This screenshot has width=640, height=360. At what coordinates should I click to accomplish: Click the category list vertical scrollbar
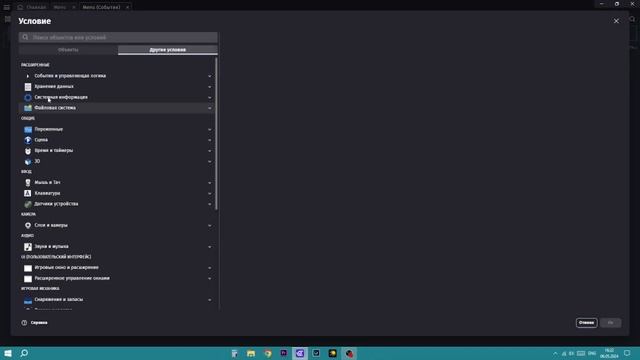point(216,134)
